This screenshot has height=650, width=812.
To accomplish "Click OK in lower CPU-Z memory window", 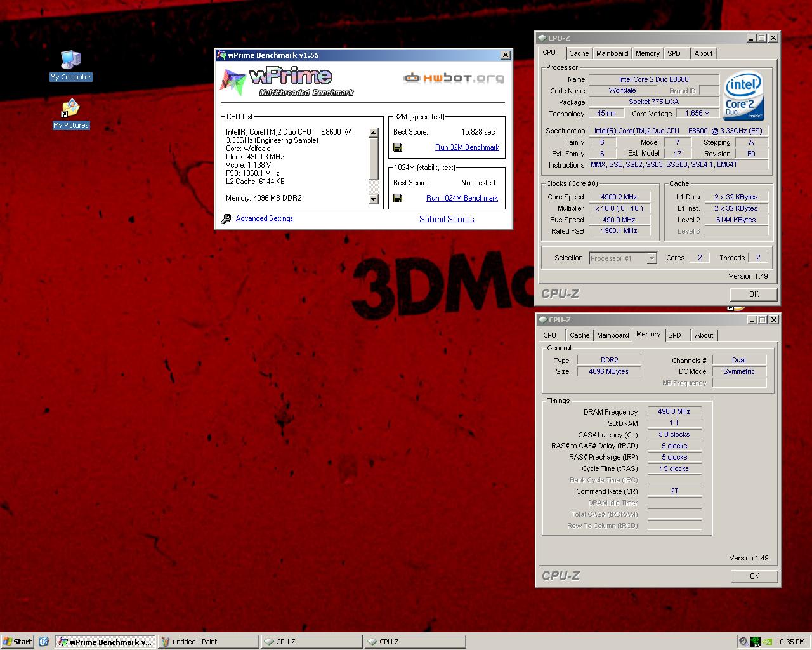I will pos(754,576).
